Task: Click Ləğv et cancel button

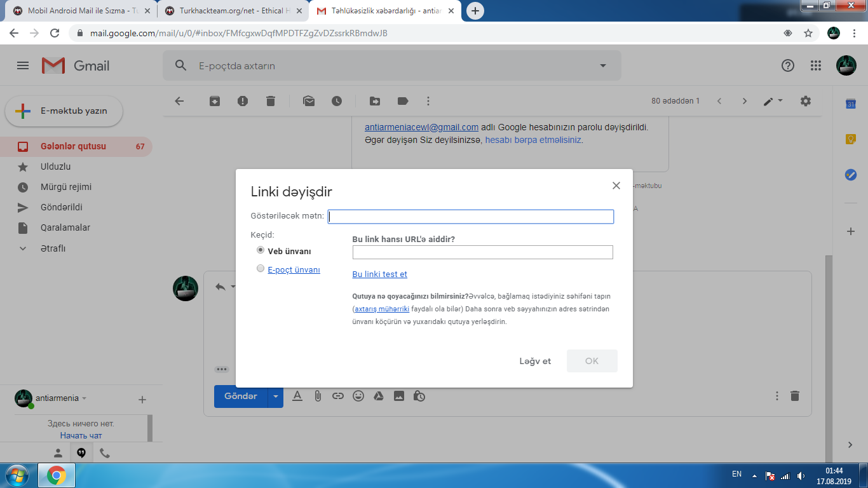Action: pos(535,361)
